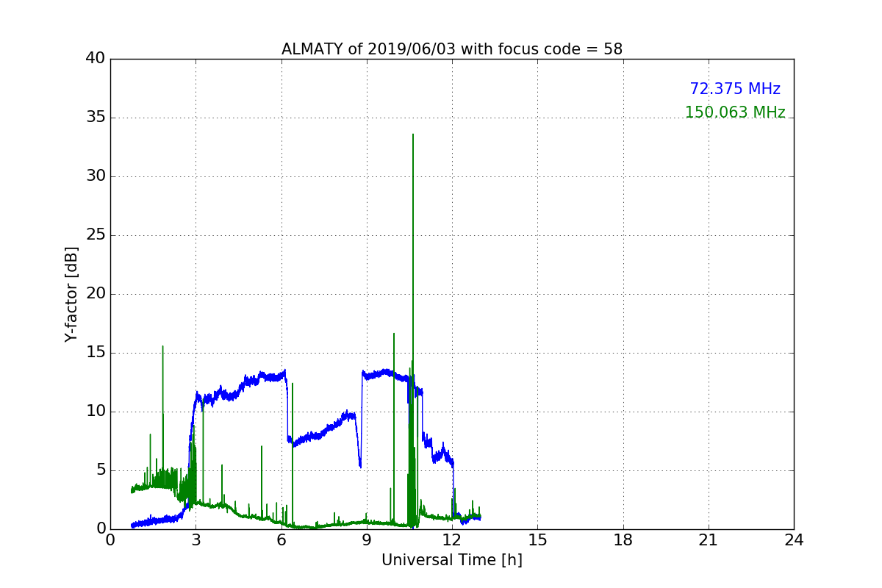Click the y-axis tick label 15
The width and height of the screenshot is (882, 588).
click(x=96, y=353)
